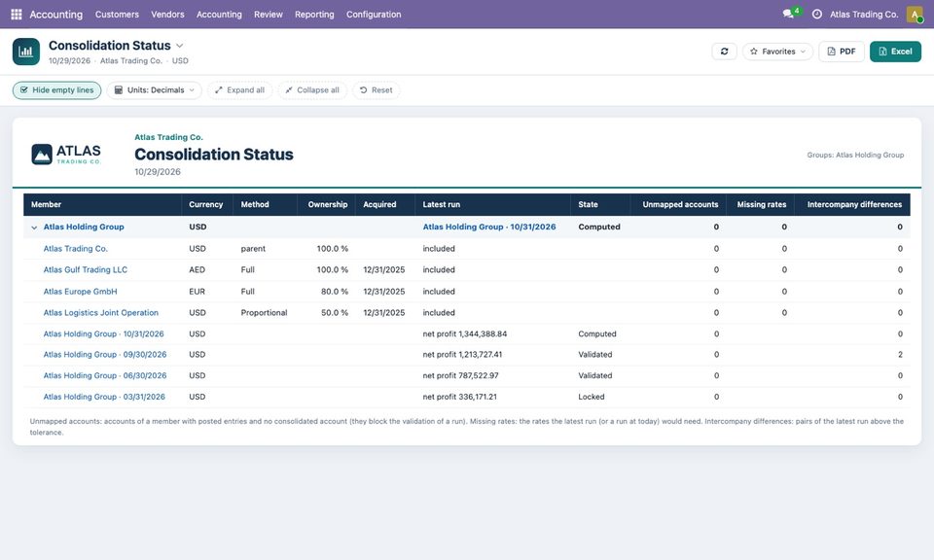Open the Favorites dropdown
This screenshot has width=934, height=560.
[778, 52]
